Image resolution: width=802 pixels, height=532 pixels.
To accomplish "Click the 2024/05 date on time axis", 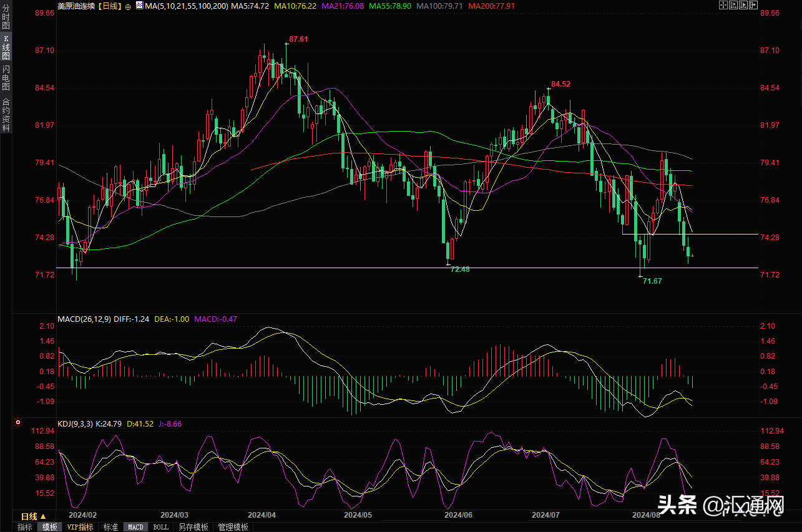I will (358, 515).
